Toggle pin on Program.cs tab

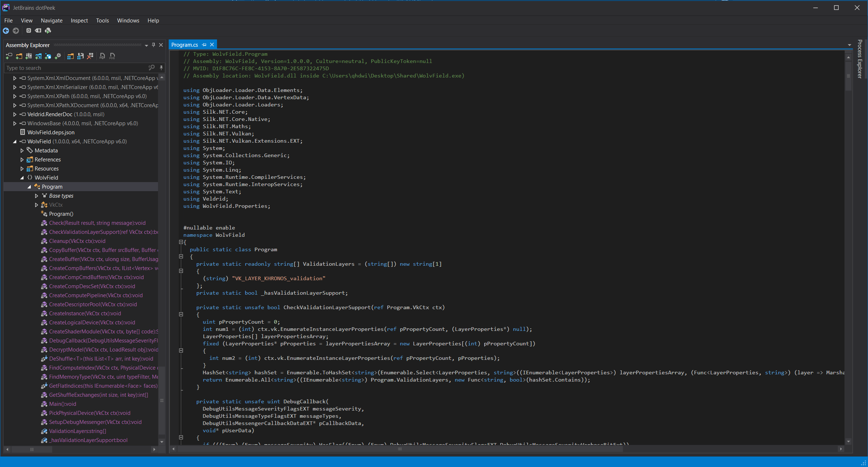pos(204,45)
